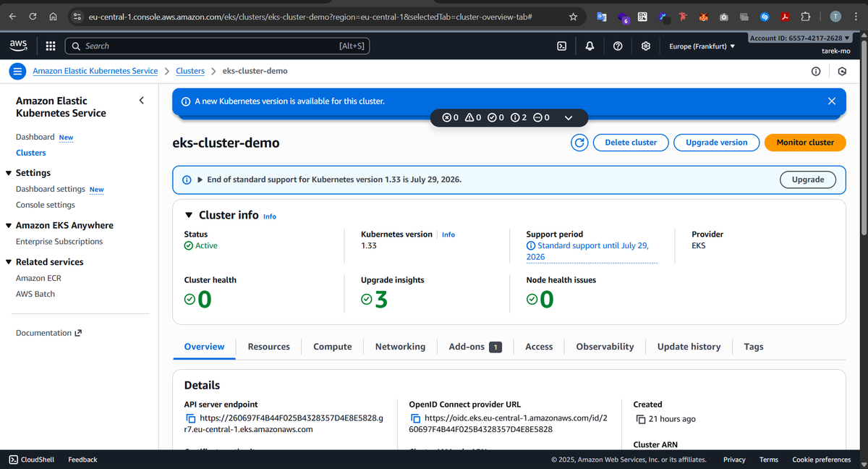Click the camera screenshot extension icon
The image size is (868, 469).
724,16
